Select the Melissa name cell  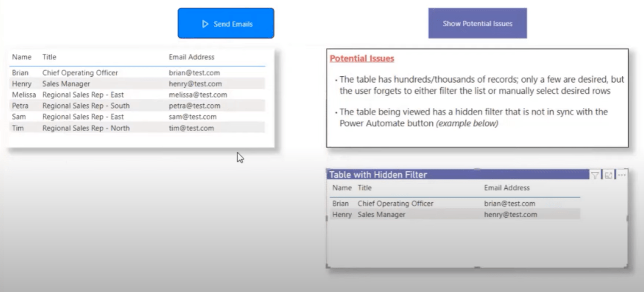click(x=24, y=95)
